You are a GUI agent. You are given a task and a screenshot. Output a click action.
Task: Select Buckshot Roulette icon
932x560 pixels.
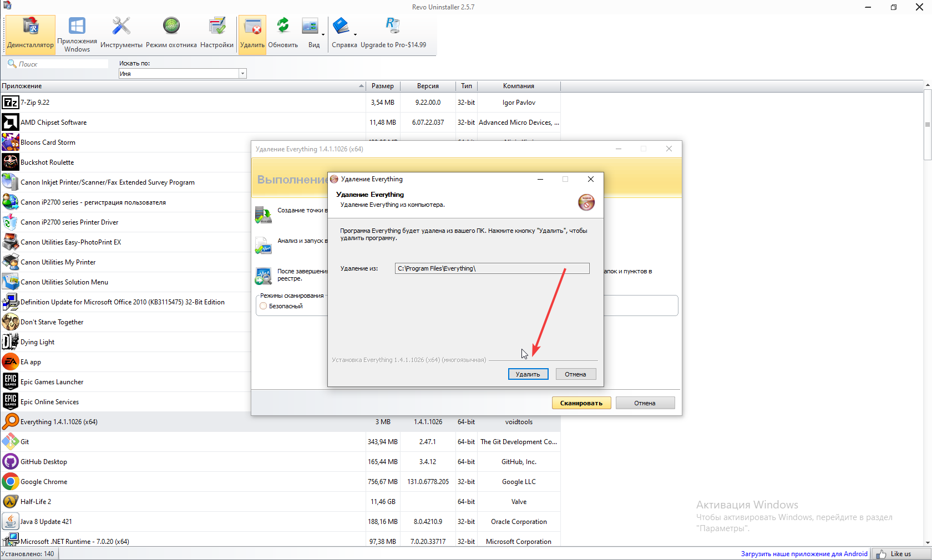pos(10,162)
